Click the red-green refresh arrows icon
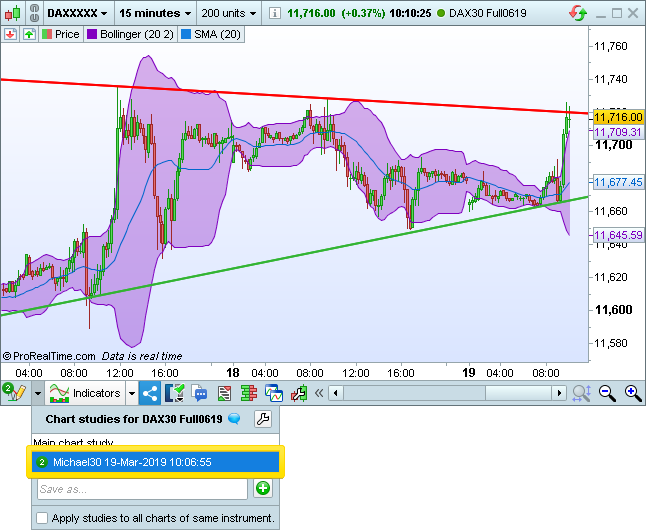Image resolution: width=646 pixels, height=530 pixels. click(x=578, y=14)
